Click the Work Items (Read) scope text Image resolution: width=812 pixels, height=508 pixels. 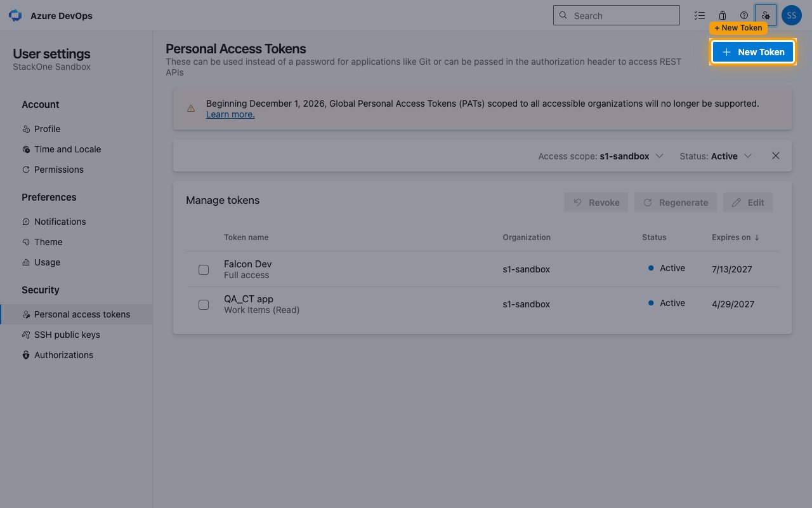[x=262, y=310]
